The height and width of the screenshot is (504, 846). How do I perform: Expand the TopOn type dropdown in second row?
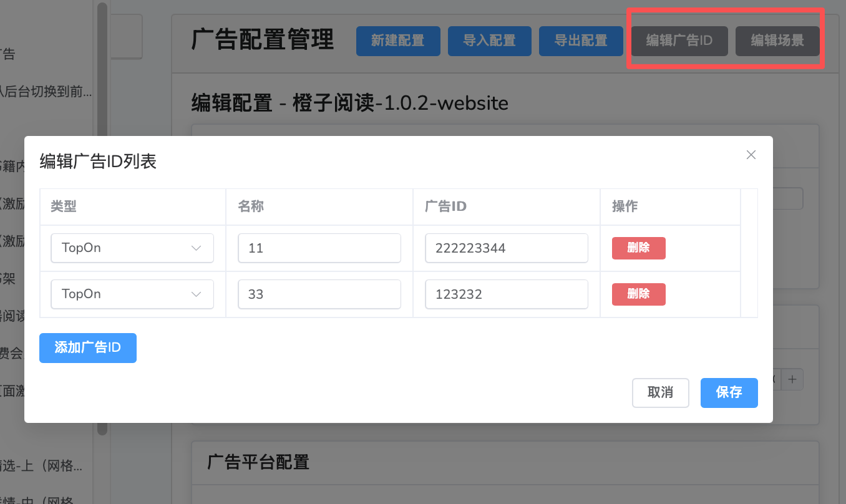click(x=132, y=294)
